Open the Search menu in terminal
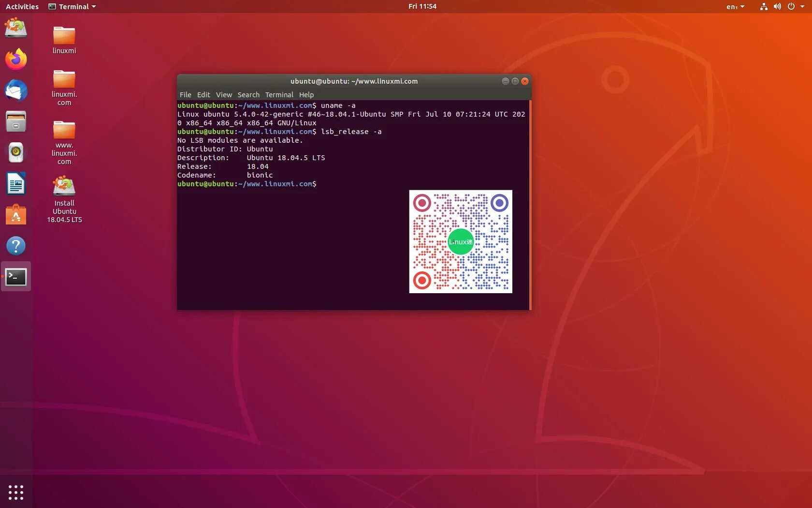Viewport: 812px width, 508px height. click(x=248, y=95)
